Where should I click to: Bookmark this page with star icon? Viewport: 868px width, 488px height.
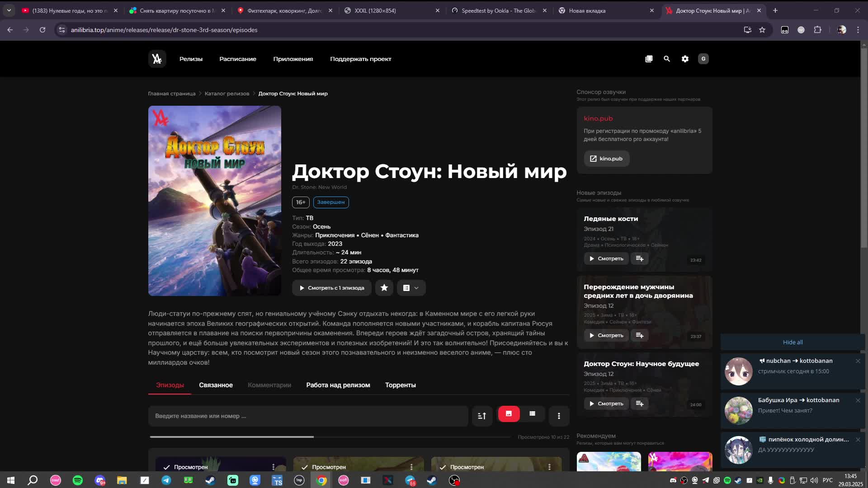[x=762, y=30]
